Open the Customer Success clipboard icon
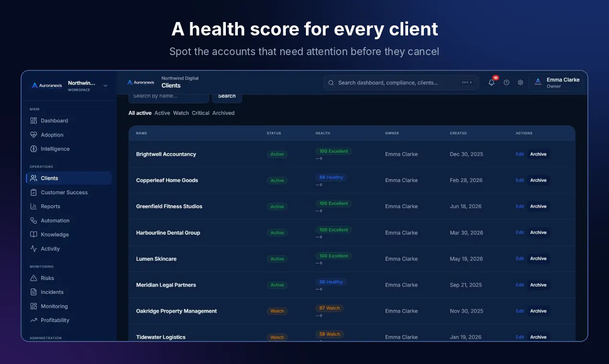Viewport: 609px width, 364px height. [34, 193]
